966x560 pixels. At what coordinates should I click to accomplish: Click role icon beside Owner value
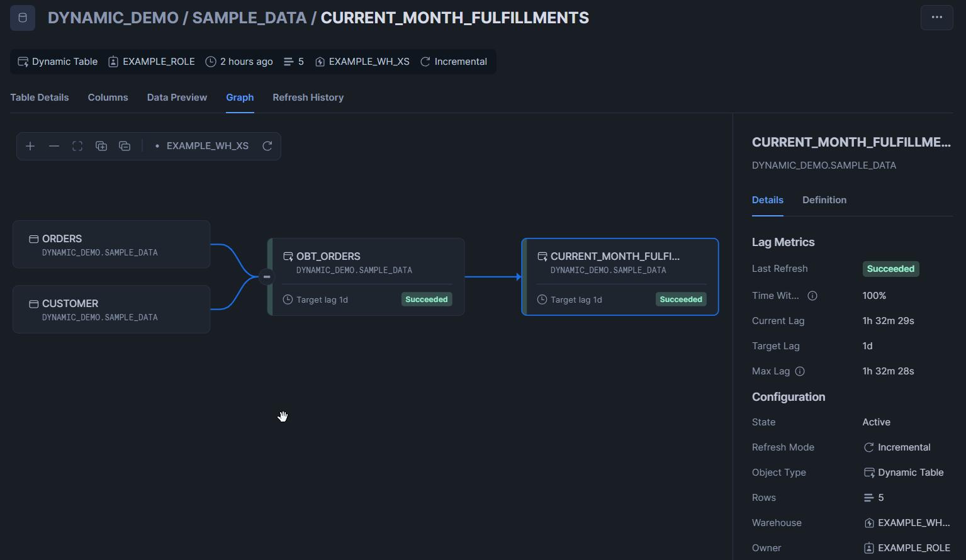[868, 548]
